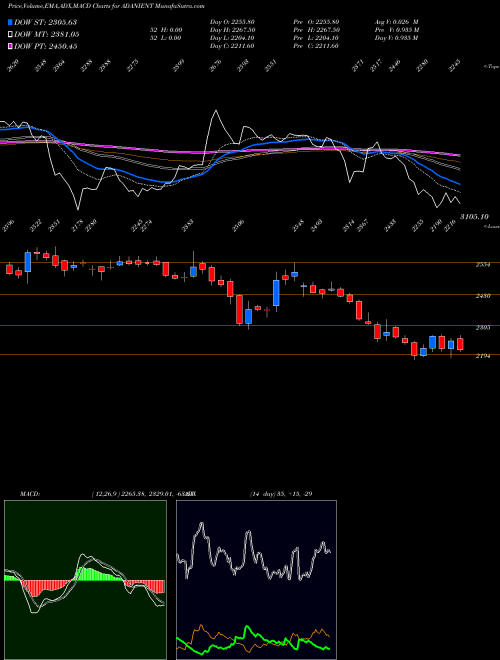Click the blue DOW ST legend swatch
Screen dimensions: 500x660
(11, 22)
